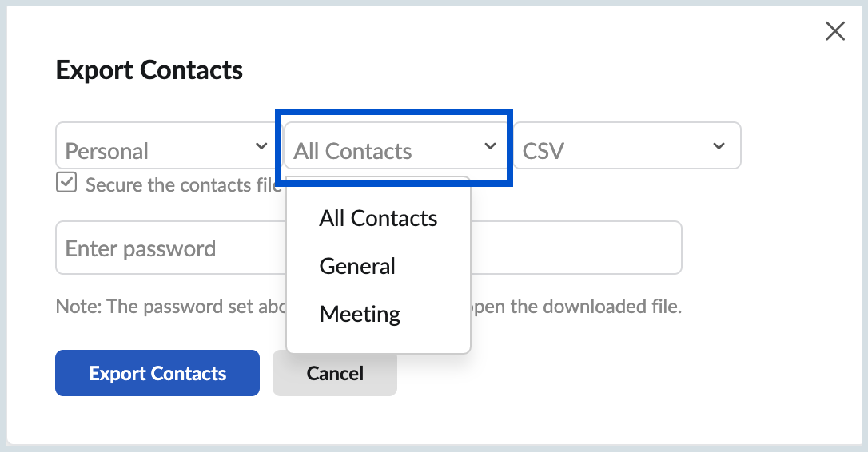Click the blue Export Contacts button
The width and height of the screenshot is (868, 452).
[x=157, y=373]
